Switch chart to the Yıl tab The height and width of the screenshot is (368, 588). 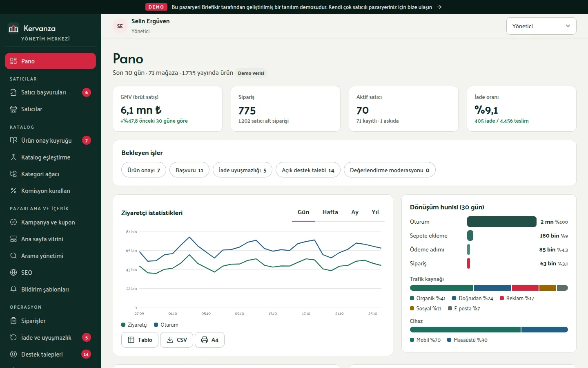[375, 212]
